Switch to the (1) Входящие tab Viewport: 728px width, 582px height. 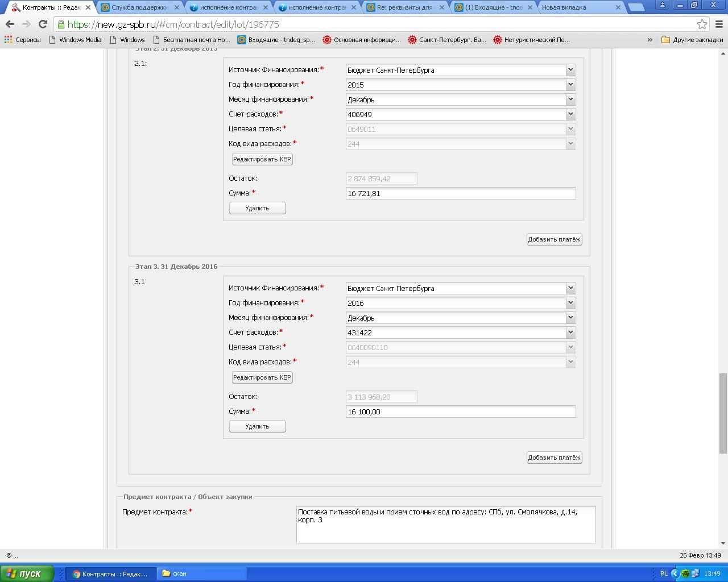(494, 7)
